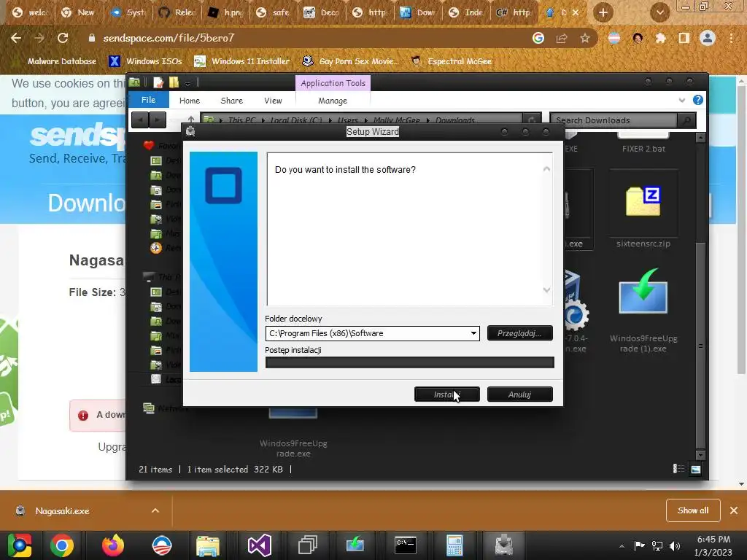Open the Chrome profile avatar
Image resolution: width=747 pixels, height=560 pixels.
(708, 38)
